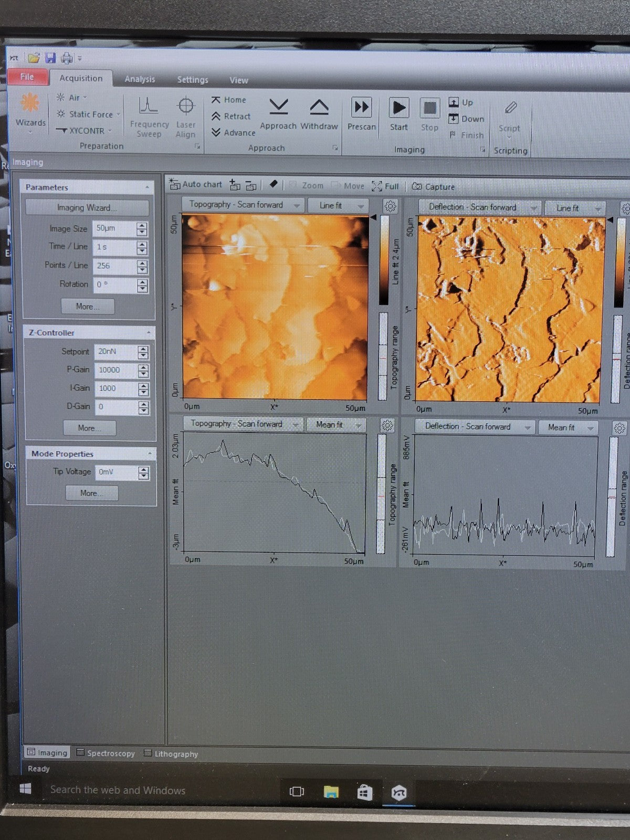
Task: Open bottom-right Deflection signal dropdown
Action: pos(475,426)
